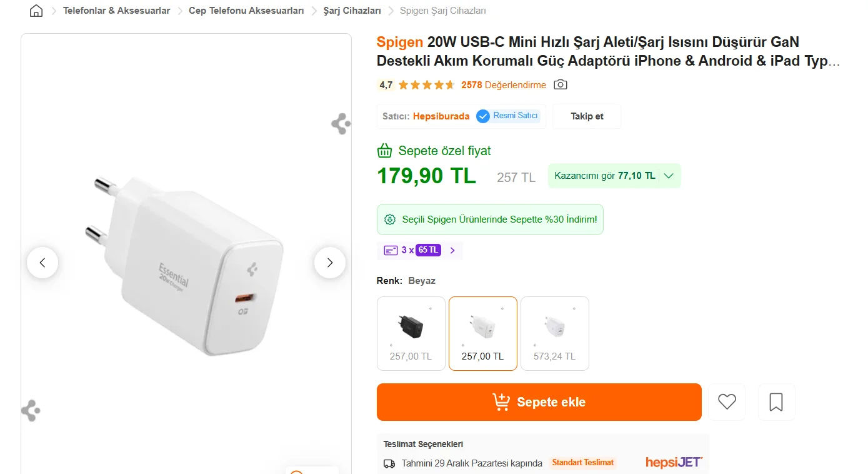This screenshot has width=868, height=474.
Task: Click the home icon in breadcrumb
Action: tap(36, 11)
